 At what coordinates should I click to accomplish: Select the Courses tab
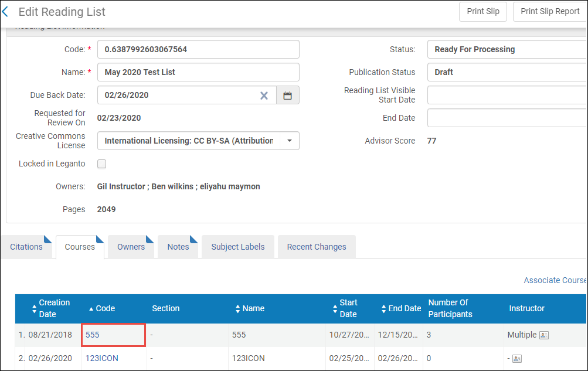pyautogui.click(x=80, y=247)
